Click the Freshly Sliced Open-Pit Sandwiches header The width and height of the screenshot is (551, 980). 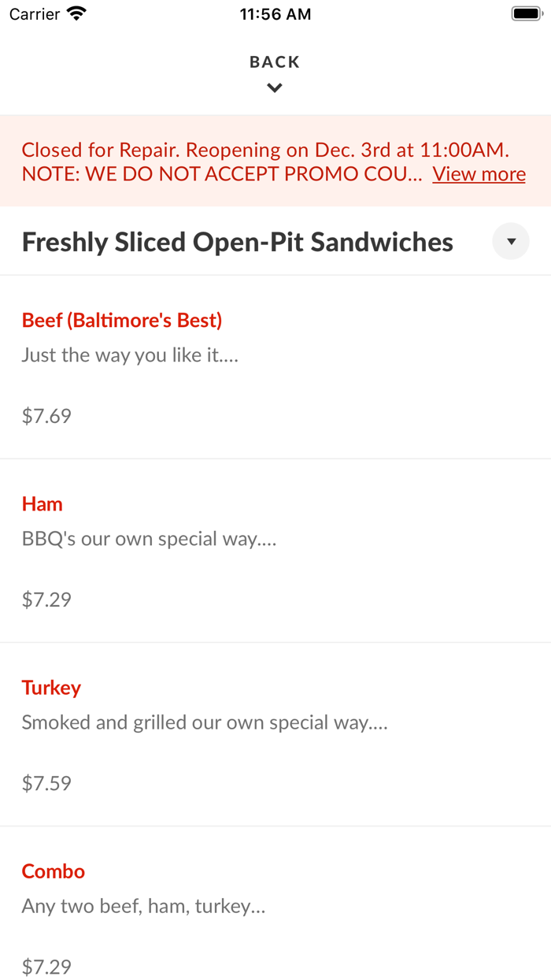[236, 241]
